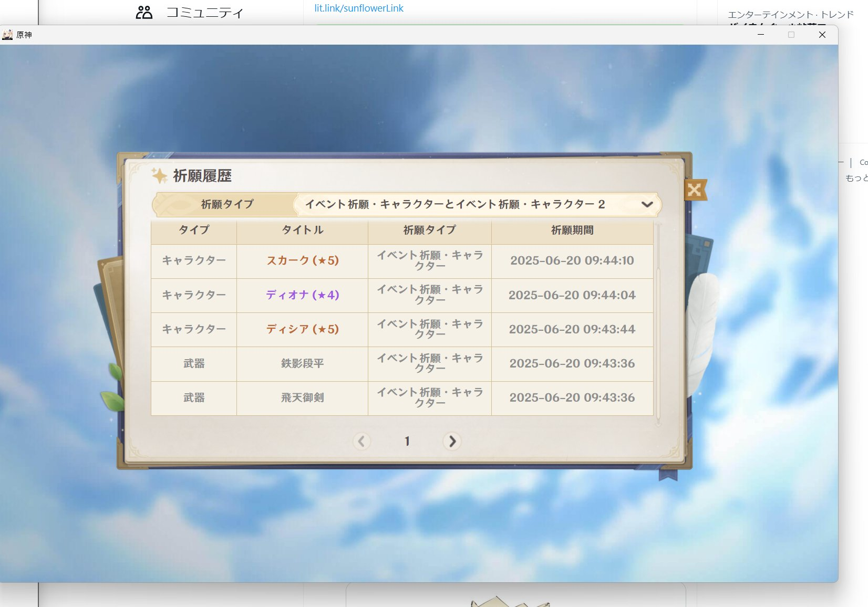
Task: Click the タイトル column header
Action: (x=302, y=230)
